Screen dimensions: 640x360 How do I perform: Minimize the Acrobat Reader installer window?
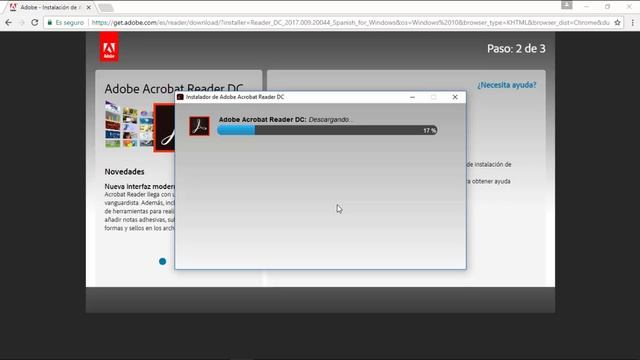412,97
